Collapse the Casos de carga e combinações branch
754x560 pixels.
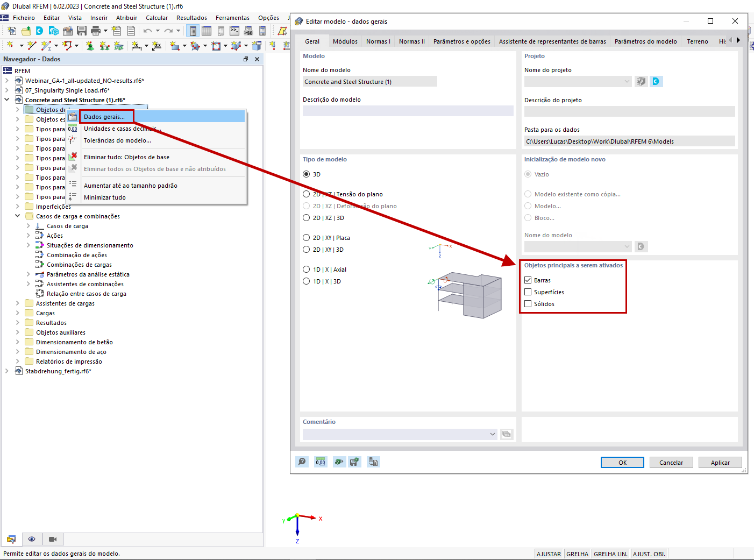pos(18,216)
